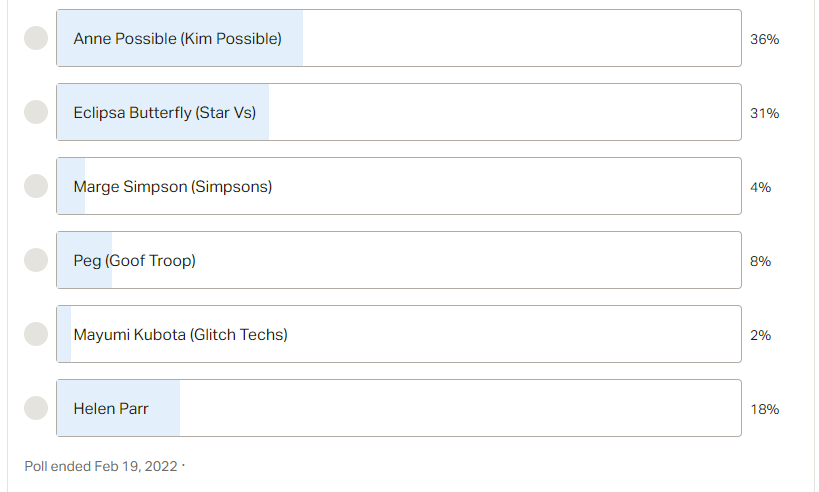
Task: Mark the Mayumi Kubota radio circle
Action: point(36,334)
